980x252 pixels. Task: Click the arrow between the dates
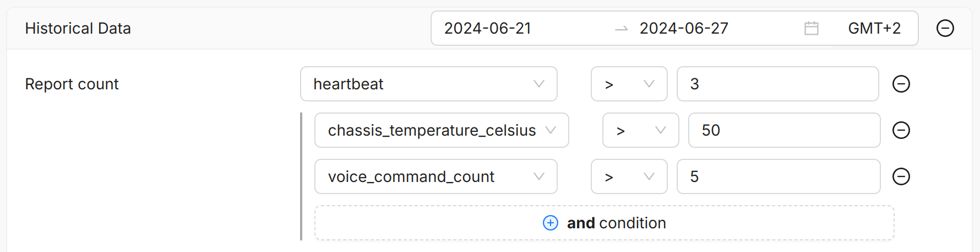(x=621, y=29)
